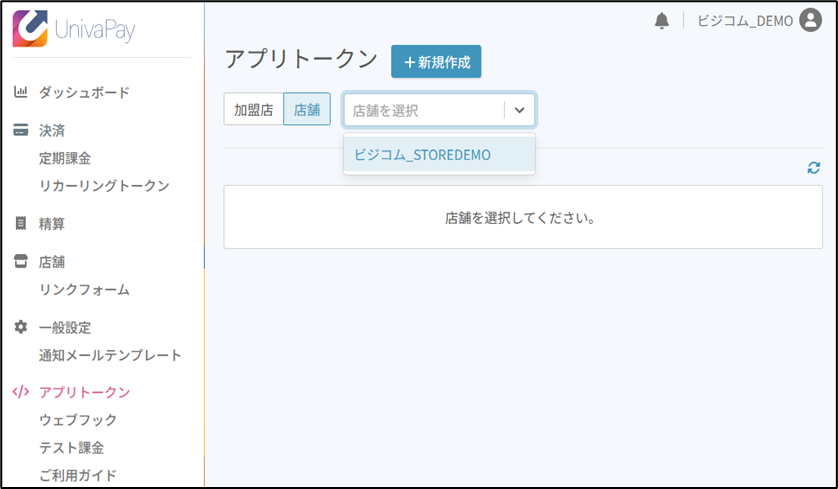
Task: Click the gear icon beside 一般設定
Action: 20,327
